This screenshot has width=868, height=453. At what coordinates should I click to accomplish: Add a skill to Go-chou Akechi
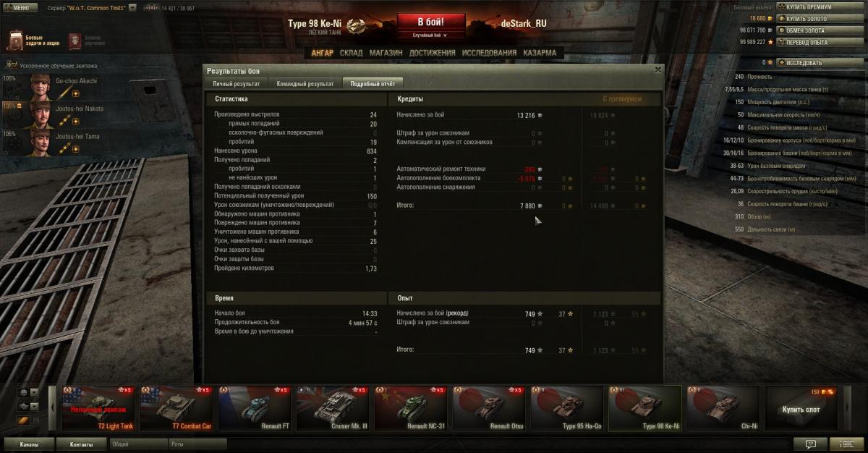pos(75,93)
